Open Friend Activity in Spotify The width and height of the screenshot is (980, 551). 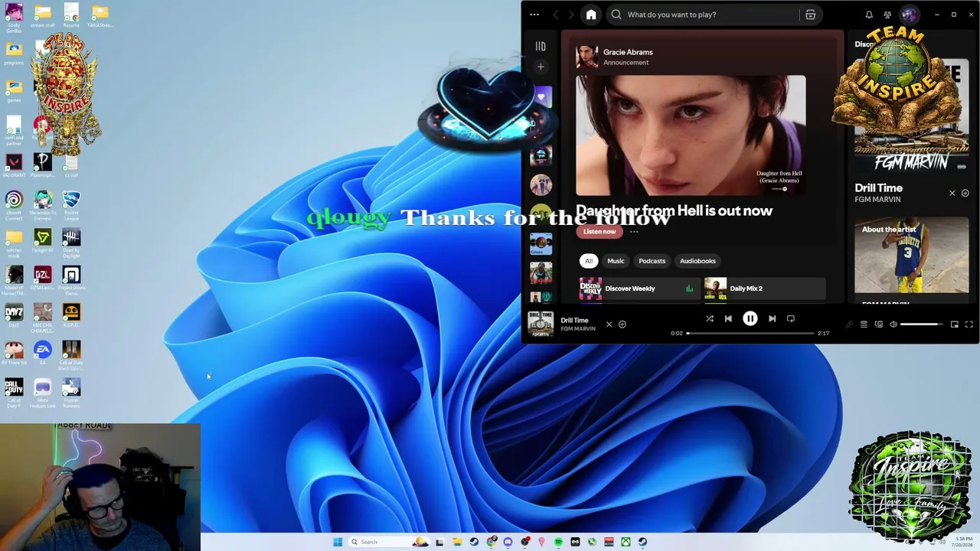(x=887, y=15)
